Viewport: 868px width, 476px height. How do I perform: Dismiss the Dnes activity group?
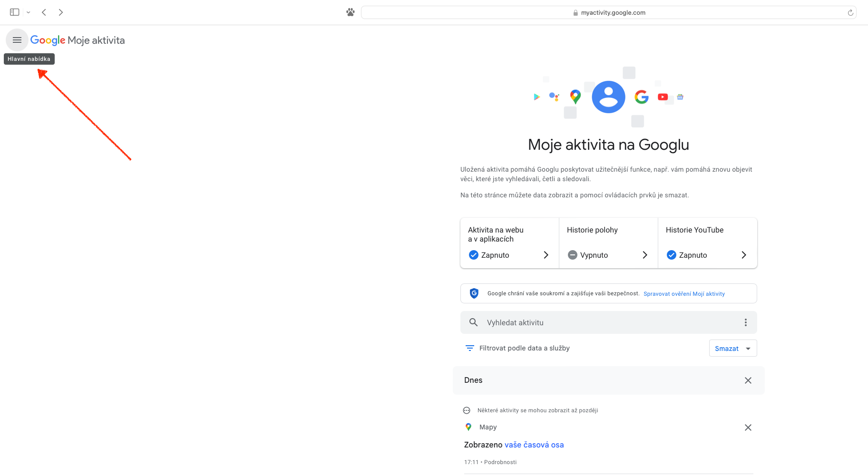[x=748, y=380]
